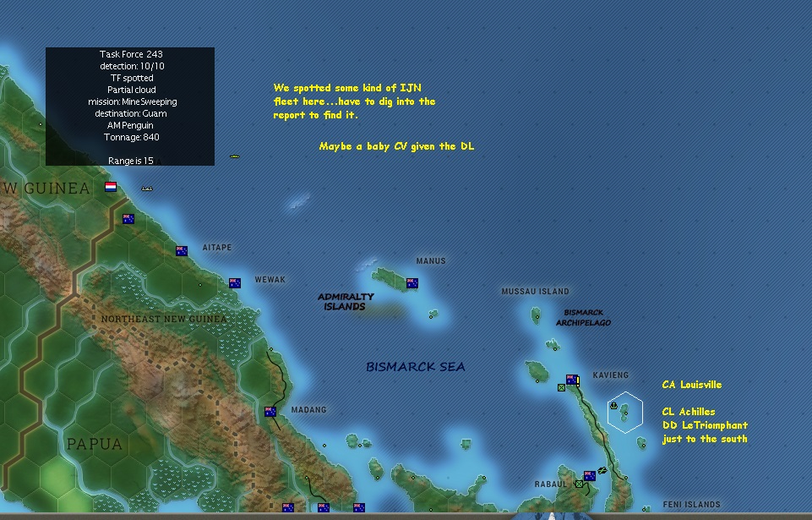Screen dimensions: 812x520
Task: Select the green unit square near Kavieng
Action: coord(561,387)
